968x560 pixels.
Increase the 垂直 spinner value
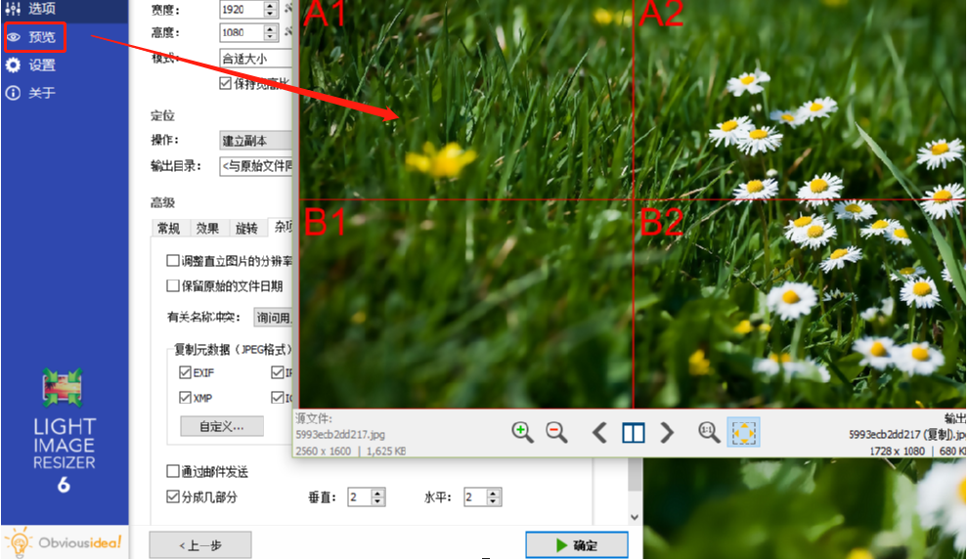(x=378, y=493)
